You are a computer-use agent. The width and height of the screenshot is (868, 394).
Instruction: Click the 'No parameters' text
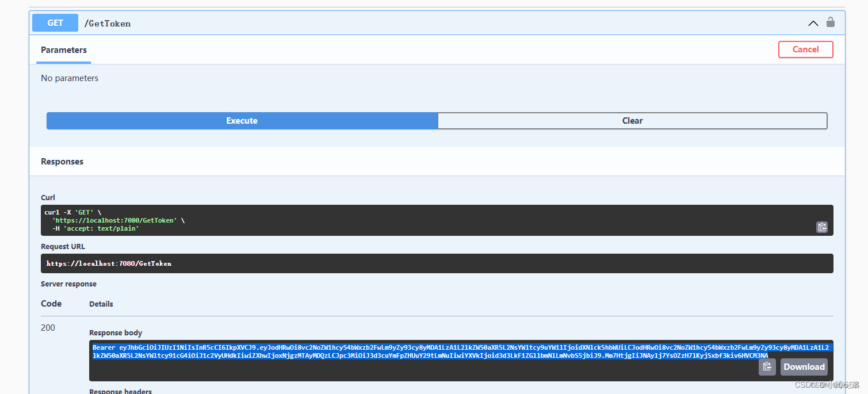click(70, 78)
